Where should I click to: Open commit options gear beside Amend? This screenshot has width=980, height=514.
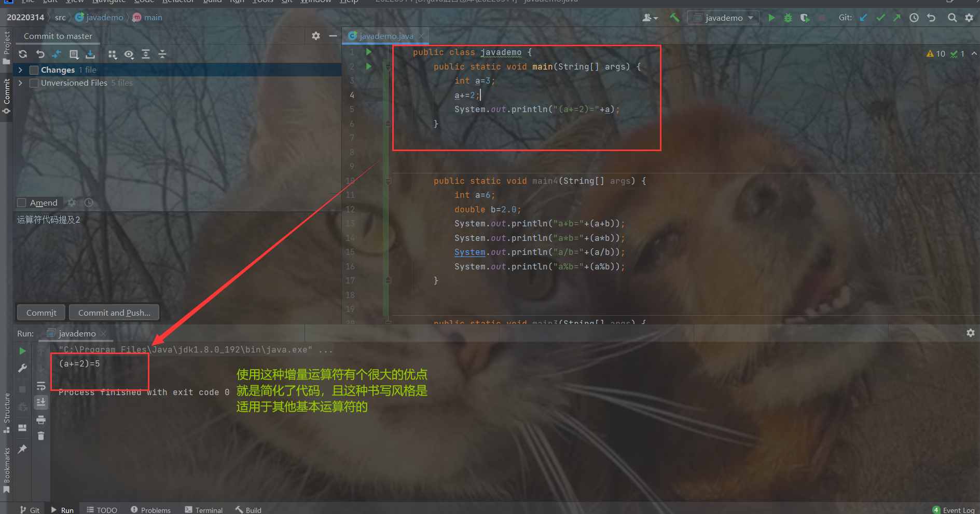tap(72, 202)
